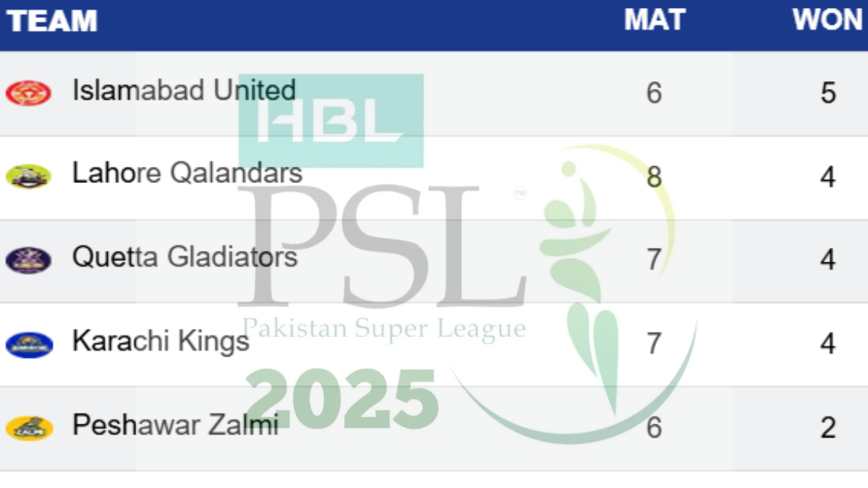The image size is (868, 488).
Task: Click the HBL logo watermark
Action: coord(331,121)
